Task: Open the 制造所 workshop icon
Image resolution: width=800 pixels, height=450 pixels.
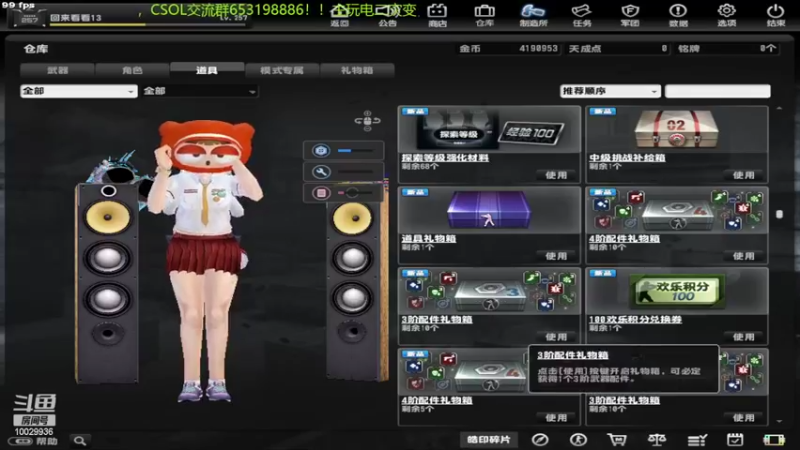Action: click(533, 15)
